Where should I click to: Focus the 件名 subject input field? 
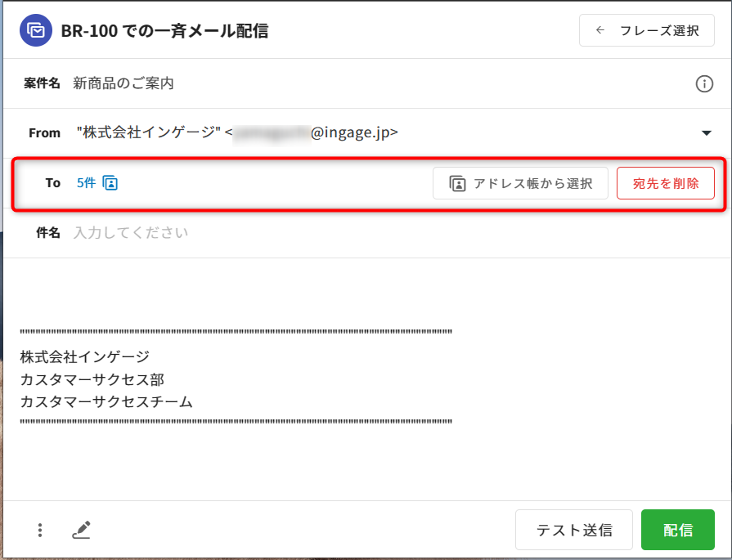pyautogui.click(x=327, y=233)
